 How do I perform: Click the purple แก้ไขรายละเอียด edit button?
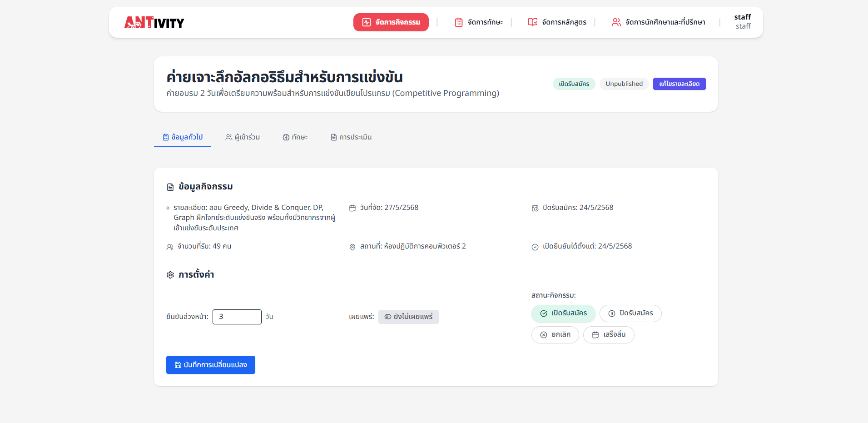(x=679, y=84)
